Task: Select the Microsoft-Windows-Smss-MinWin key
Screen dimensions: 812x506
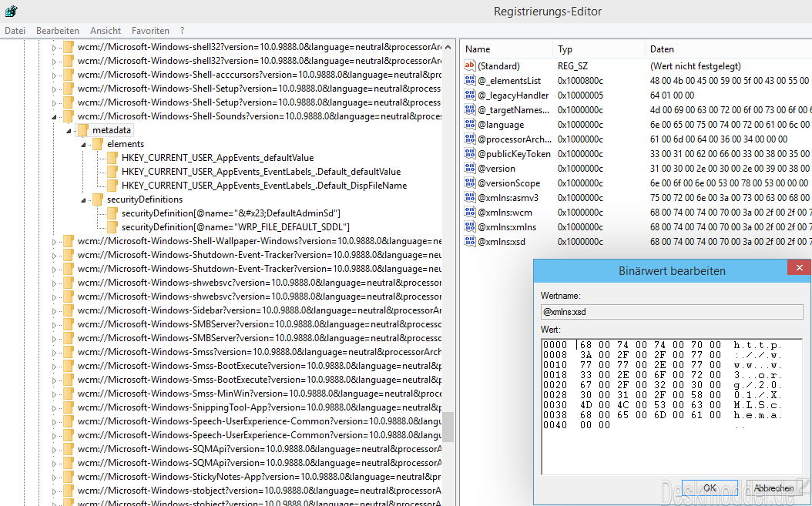Action: pos(260,393)
